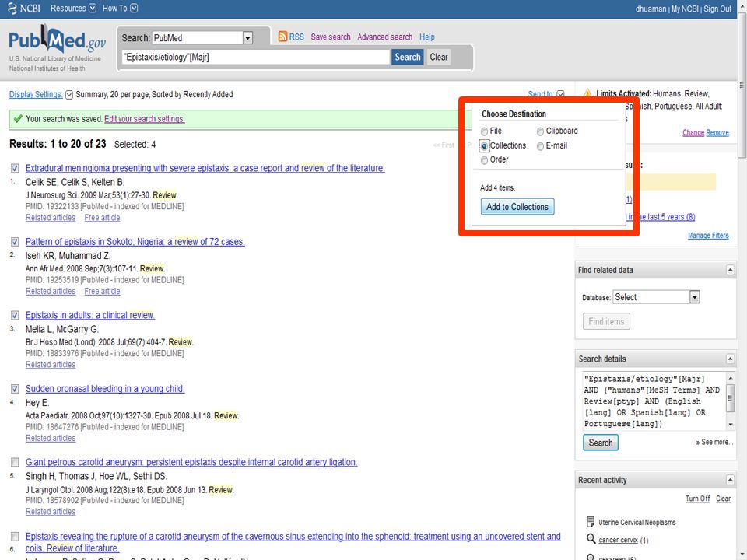This screenshot has width=747, height=560.
Task: Click the green checkmark saved-search icon
Action: 18,118
